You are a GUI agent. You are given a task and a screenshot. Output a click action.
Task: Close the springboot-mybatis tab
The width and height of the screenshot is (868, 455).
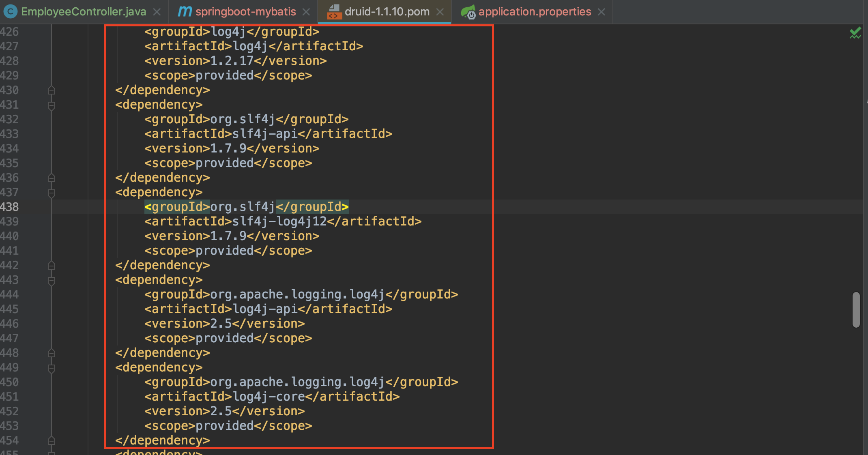(306, 12)
